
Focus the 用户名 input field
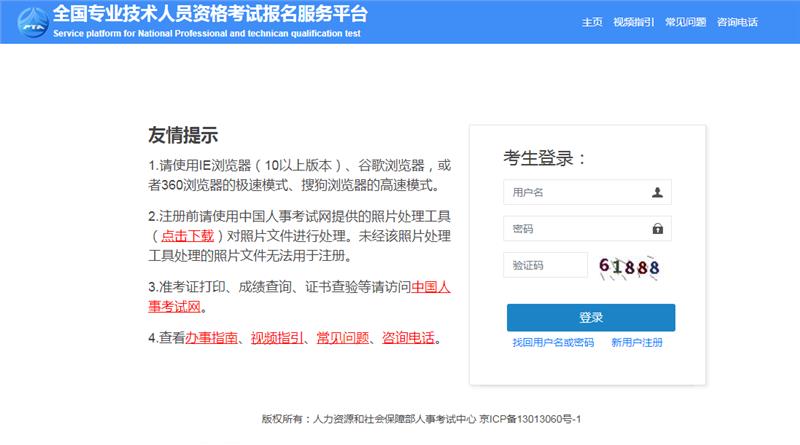click(x=587, y=192)
